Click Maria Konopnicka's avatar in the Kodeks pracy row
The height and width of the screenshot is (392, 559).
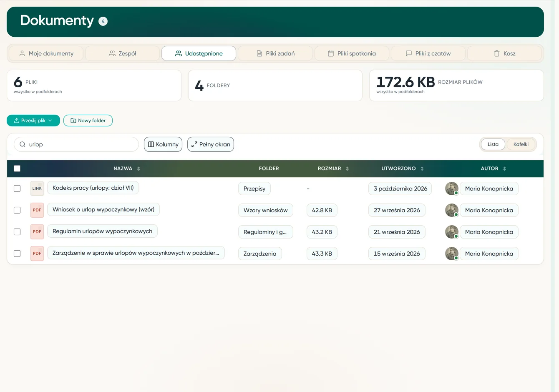(452, 188)
